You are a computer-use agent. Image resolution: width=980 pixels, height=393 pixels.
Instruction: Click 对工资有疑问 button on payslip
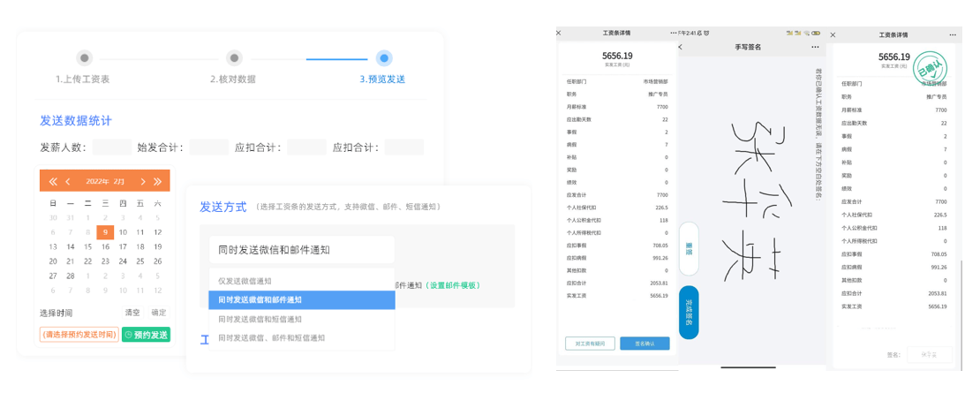(x=590, y=343)
